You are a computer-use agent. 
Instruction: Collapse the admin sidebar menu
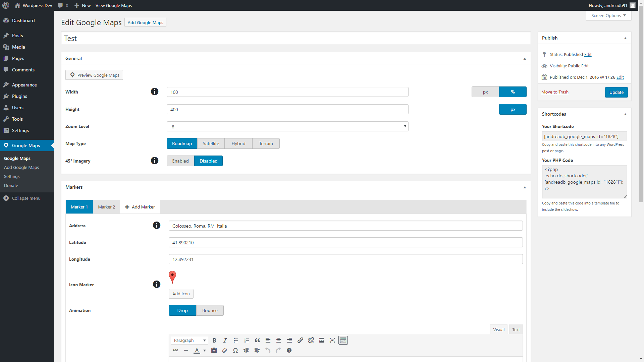click(26, 198)
